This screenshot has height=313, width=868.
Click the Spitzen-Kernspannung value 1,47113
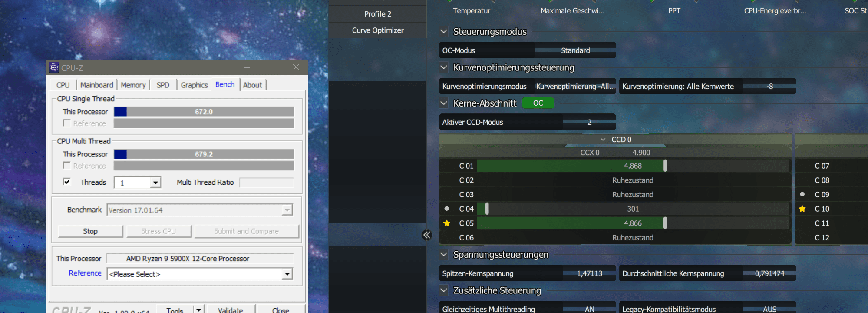pos(589,273)
